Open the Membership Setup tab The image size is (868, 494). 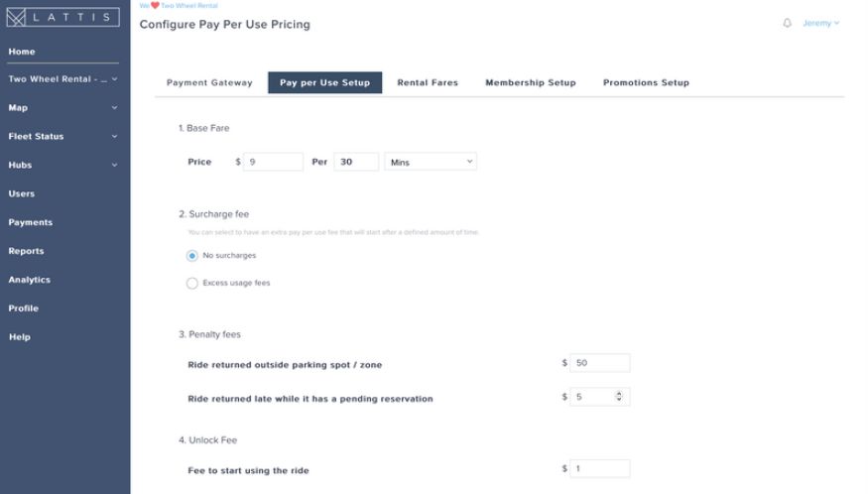(530, 83)
